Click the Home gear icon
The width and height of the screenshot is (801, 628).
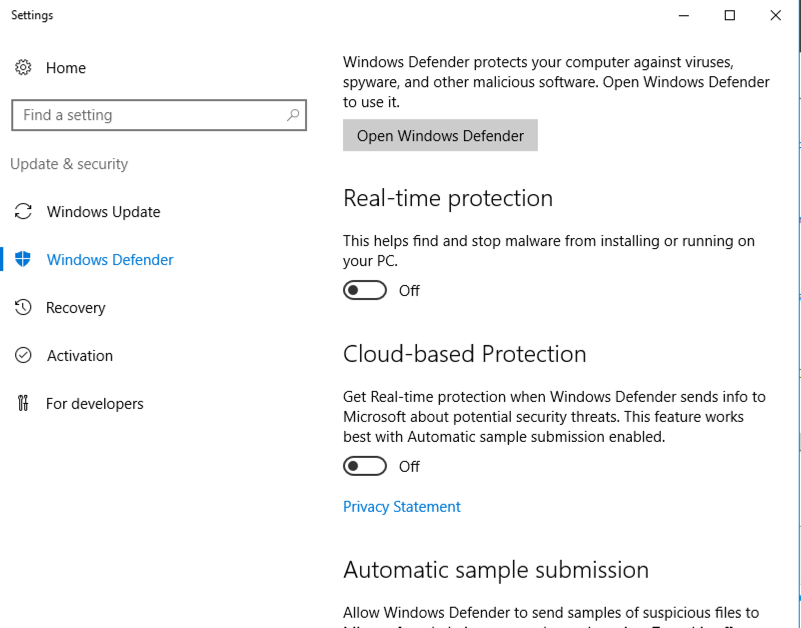click(23, 68)
